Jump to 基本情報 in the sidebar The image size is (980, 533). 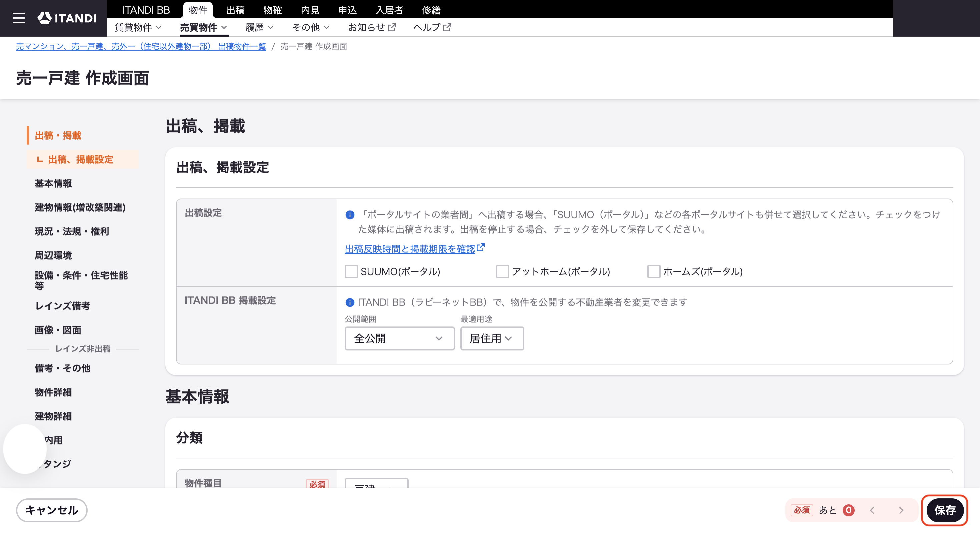click(x=53, y=183)
